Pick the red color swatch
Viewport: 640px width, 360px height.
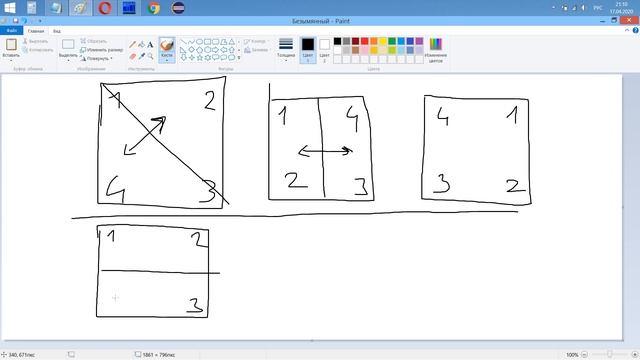point(364,41)
